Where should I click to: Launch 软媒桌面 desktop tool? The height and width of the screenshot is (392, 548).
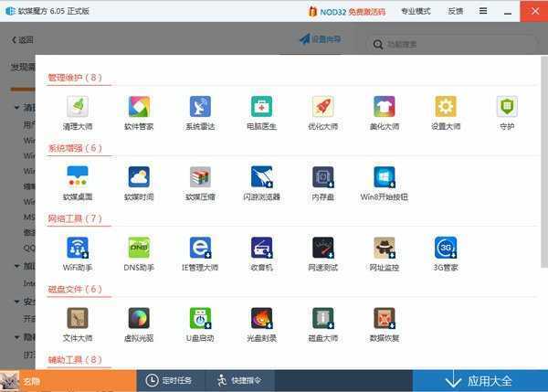point(78,177)
